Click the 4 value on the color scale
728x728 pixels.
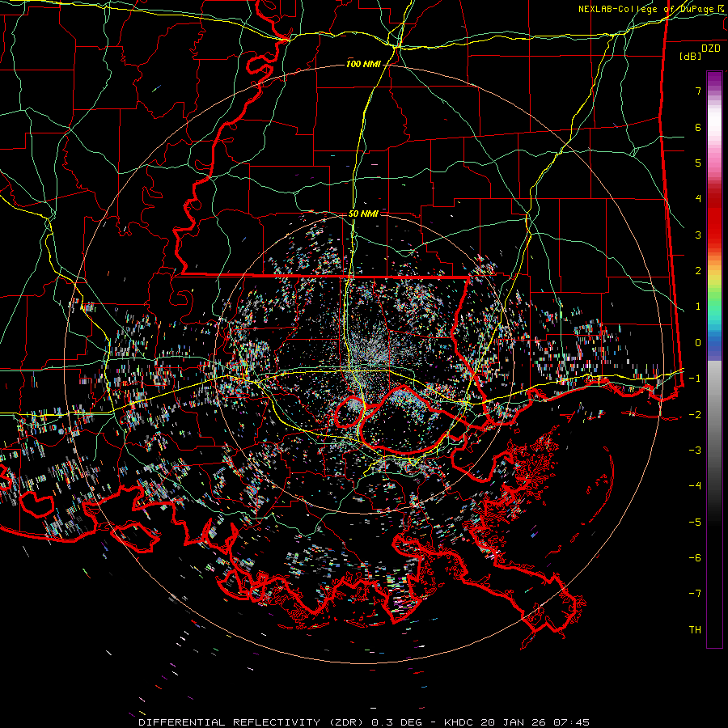tap(698, 199)
